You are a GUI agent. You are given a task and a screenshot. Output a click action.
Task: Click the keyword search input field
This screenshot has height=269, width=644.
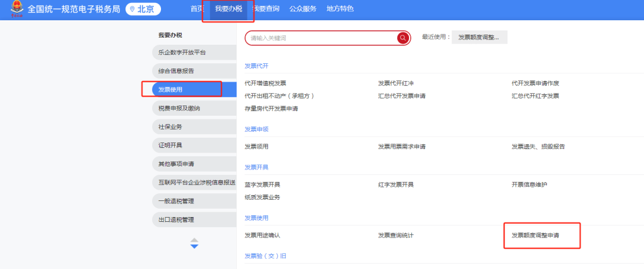[x=321, y=38]
